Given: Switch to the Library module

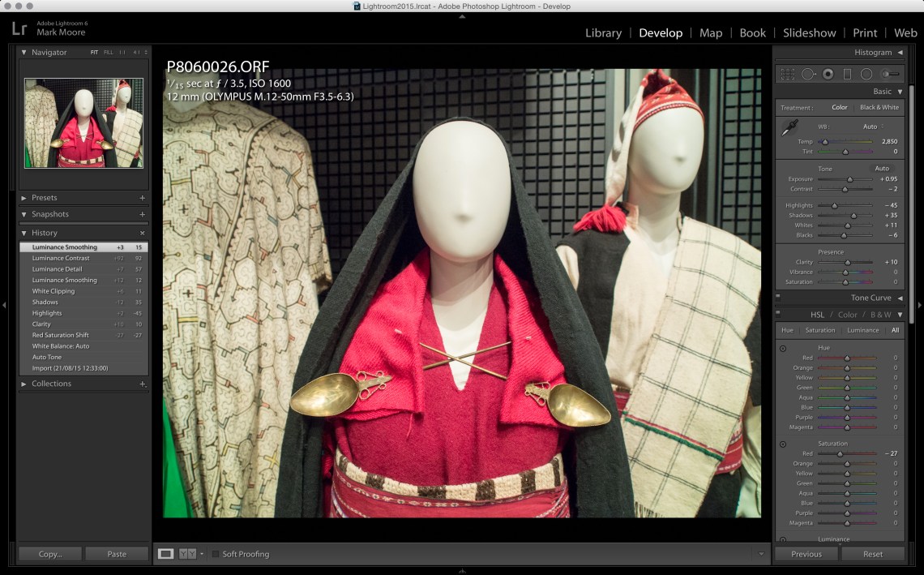Looking at the screenshot, I should [603, 33].
